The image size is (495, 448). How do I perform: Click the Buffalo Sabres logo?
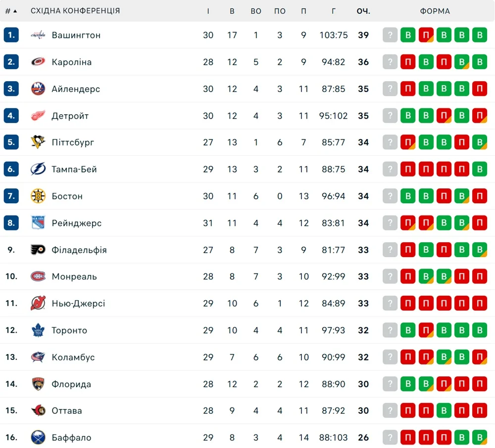click(x=38, y=438)
